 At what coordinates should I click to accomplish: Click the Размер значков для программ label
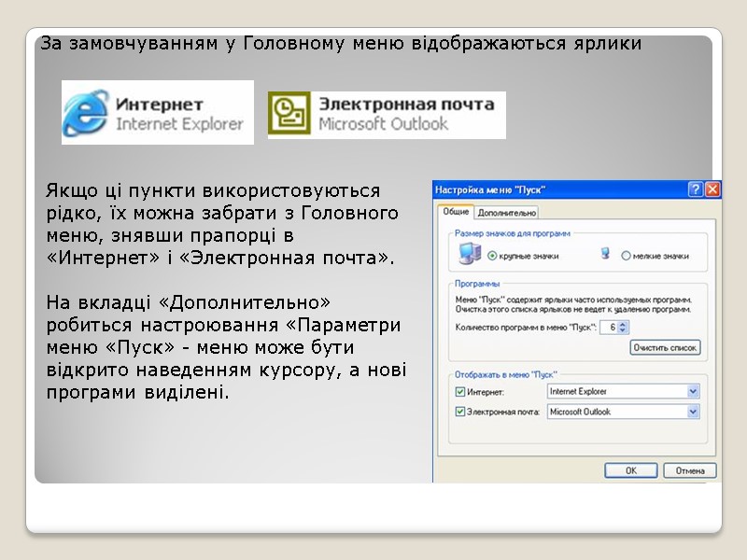512,233
